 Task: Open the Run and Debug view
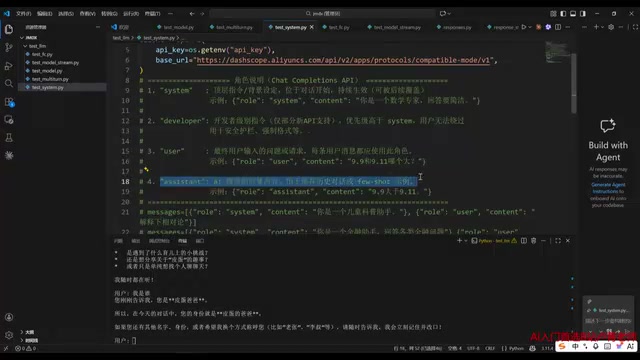[x=9, y=66]
